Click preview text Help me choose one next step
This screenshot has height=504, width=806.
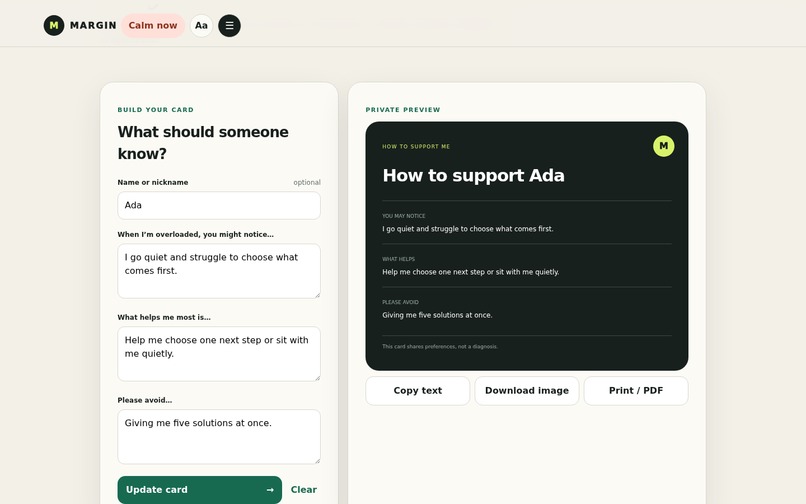(470, 272)
